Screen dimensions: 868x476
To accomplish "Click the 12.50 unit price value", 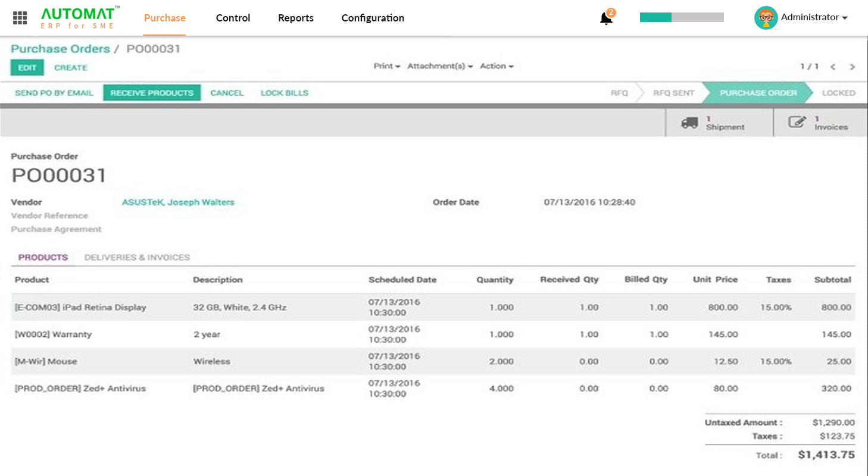I will point(726,362).
